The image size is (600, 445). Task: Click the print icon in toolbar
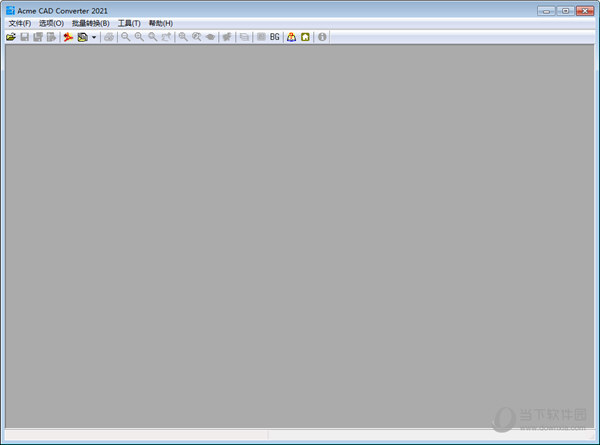[108, 37]
